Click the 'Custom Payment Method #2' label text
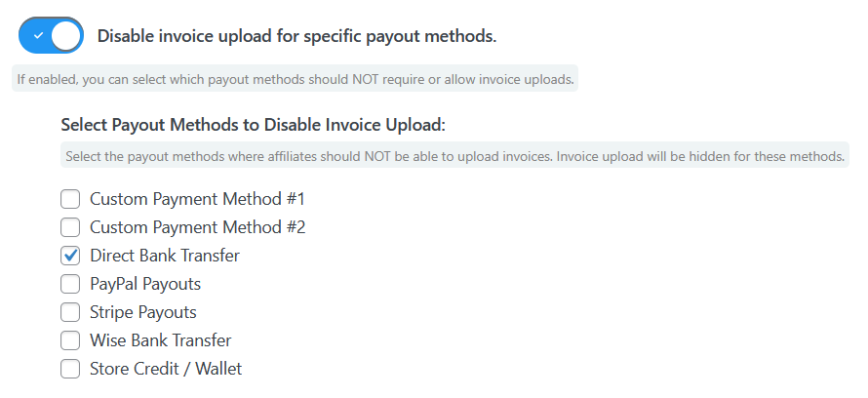 [x=197, y=227]
